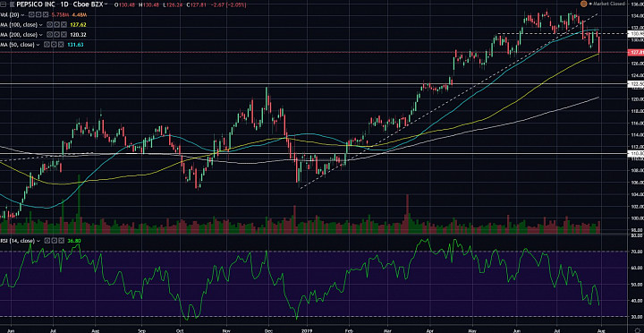
Task: Select the MA (50, close) legend label
Action: click(17, 45)
